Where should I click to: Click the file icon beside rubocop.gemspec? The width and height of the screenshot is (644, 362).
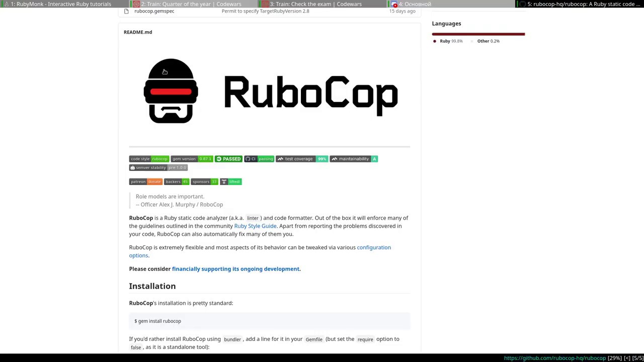[x=126, y=11]
